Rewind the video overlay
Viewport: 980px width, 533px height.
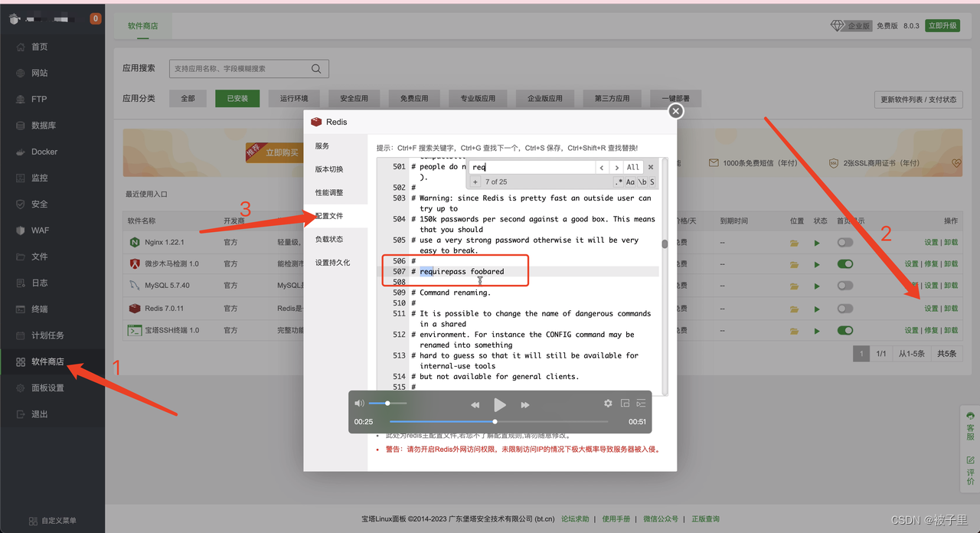[475, 404]
